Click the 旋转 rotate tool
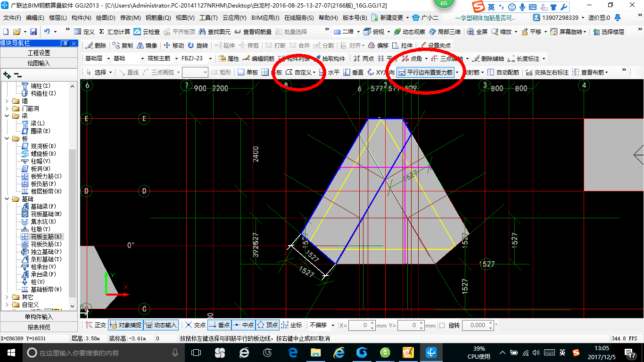Screen dimensions: 644x362 coord(198,46)
